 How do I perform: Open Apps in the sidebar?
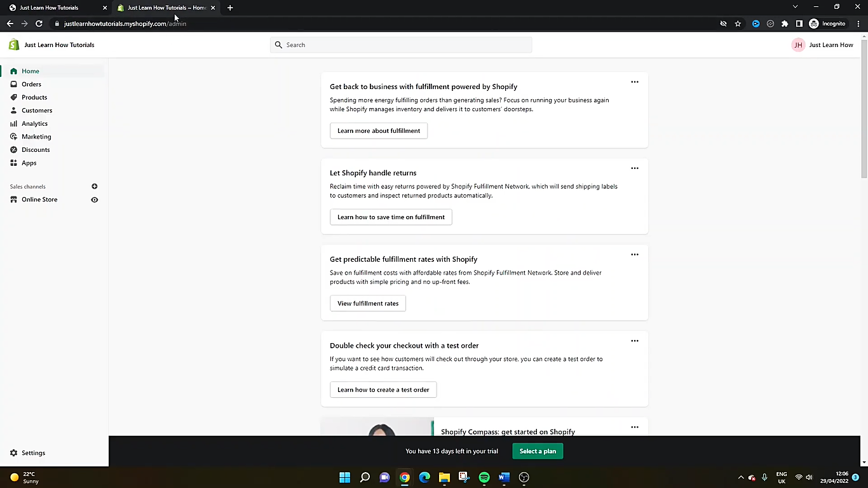pyautogui.click(x=29, y=163)
